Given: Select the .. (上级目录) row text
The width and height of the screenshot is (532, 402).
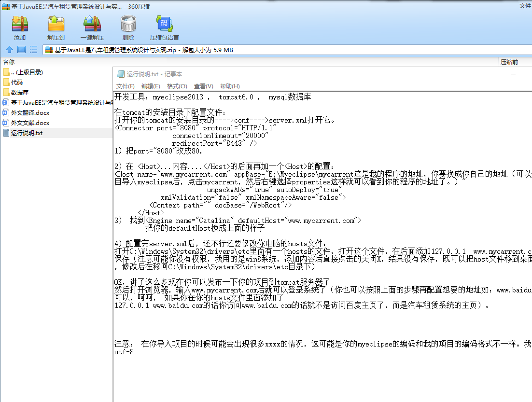Looking at the screenshot, I should 27,72.
